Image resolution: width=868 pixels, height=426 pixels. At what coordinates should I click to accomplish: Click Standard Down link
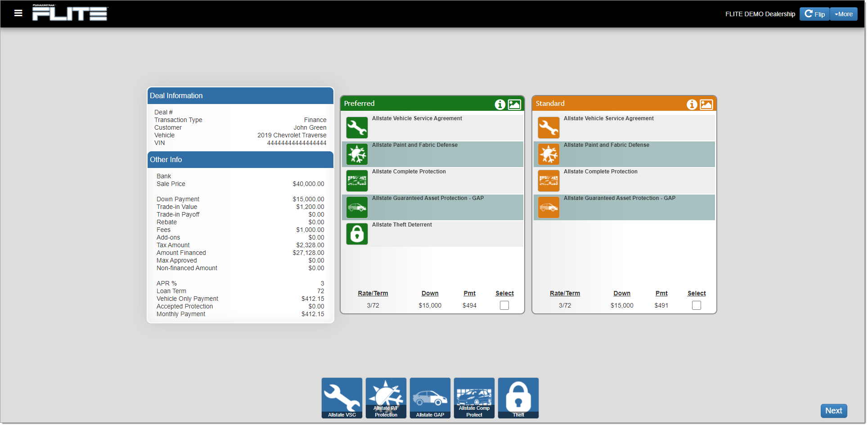(622, 293)
